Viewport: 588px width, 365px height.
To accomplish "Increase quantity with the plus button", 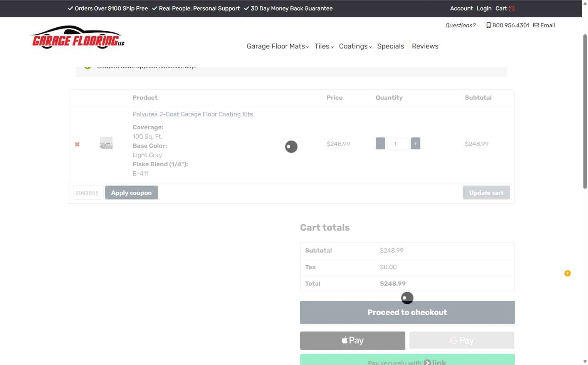I will click(415, 144).
